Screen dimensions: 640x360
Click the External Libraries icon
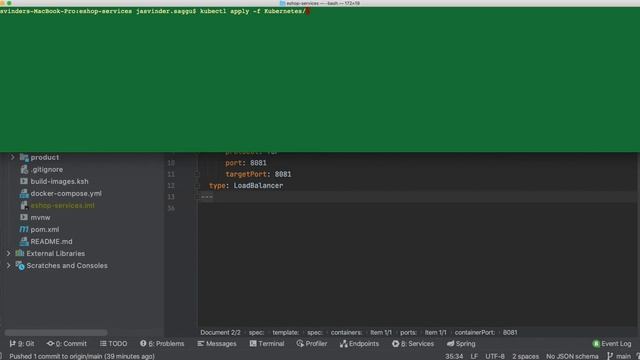coord(20,253)
